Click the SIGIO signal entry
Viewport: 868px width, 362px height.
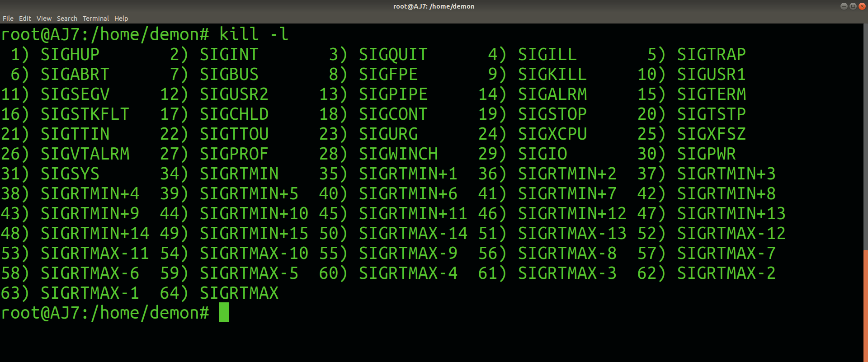coord(542,154)
